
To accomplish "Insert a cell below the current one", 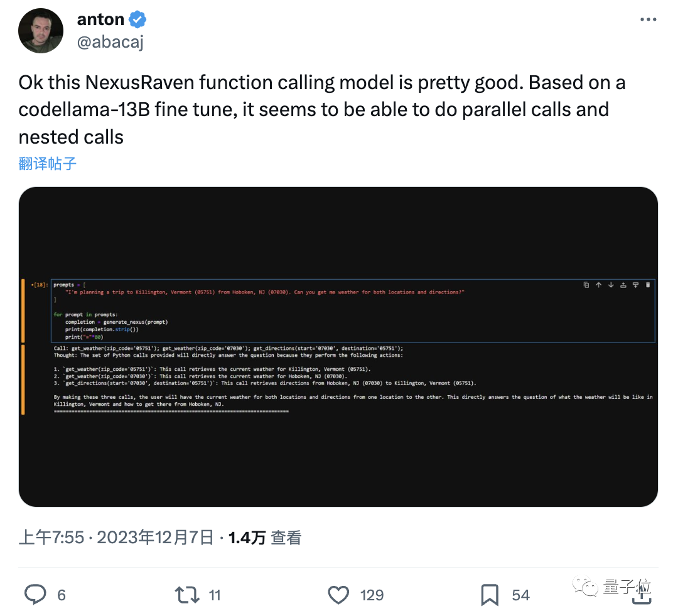I will [x=635, y=285].
